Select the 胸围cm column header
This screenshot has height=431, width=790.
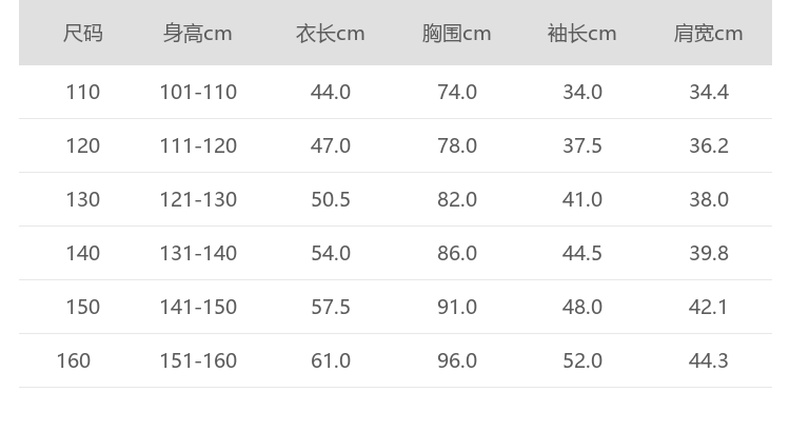pyautogui.click(x=456, y=34)
